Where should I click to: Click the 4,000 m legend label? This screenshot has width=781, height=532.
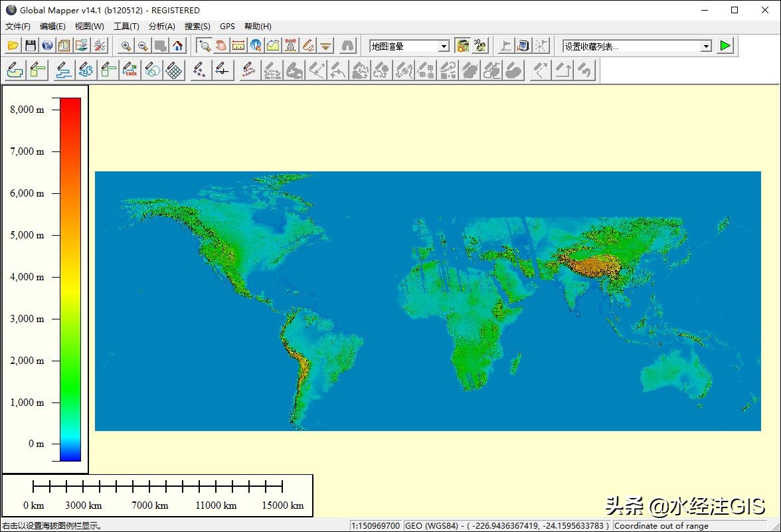pos(27,277)
